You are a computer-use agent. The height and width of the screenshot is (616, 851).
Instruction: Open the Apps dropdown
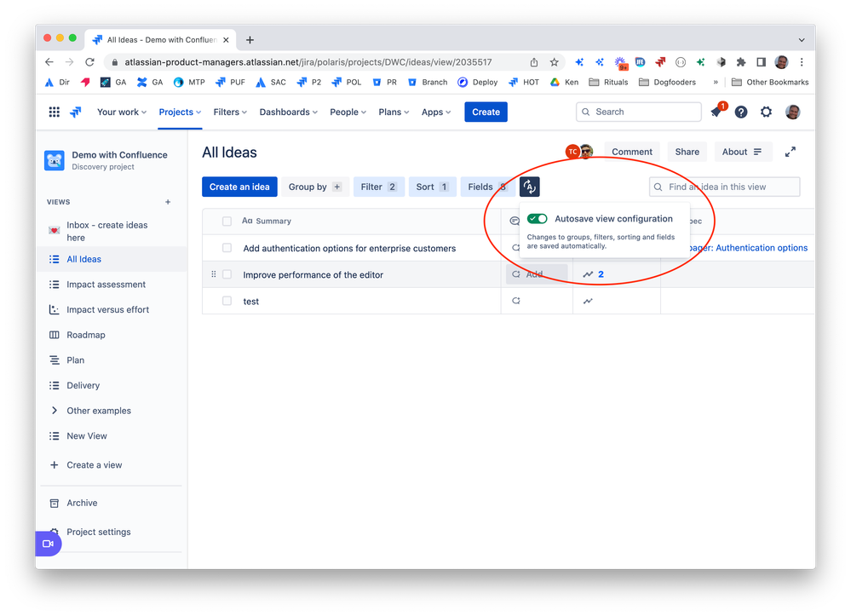[x=436, y=112]
